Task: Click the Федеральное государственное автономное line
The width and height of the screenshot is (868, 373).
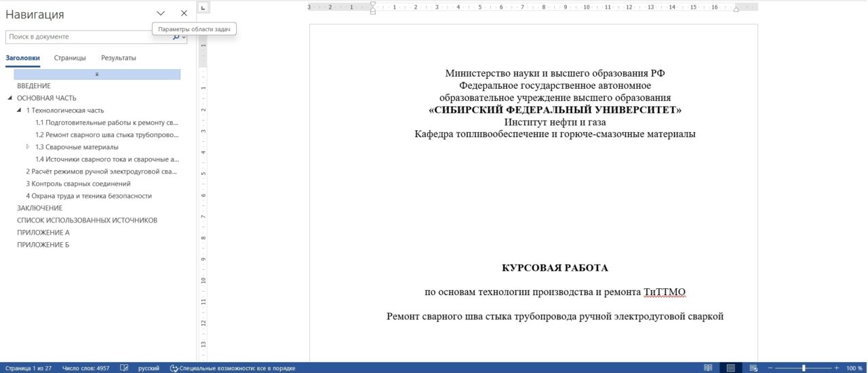Action: tap(555, 85)
